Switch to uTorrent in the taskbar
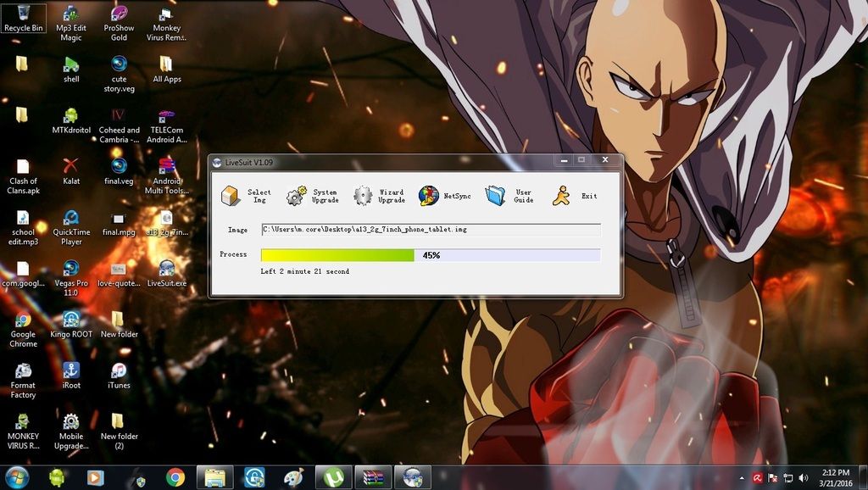868x490 pixels. 334,477
